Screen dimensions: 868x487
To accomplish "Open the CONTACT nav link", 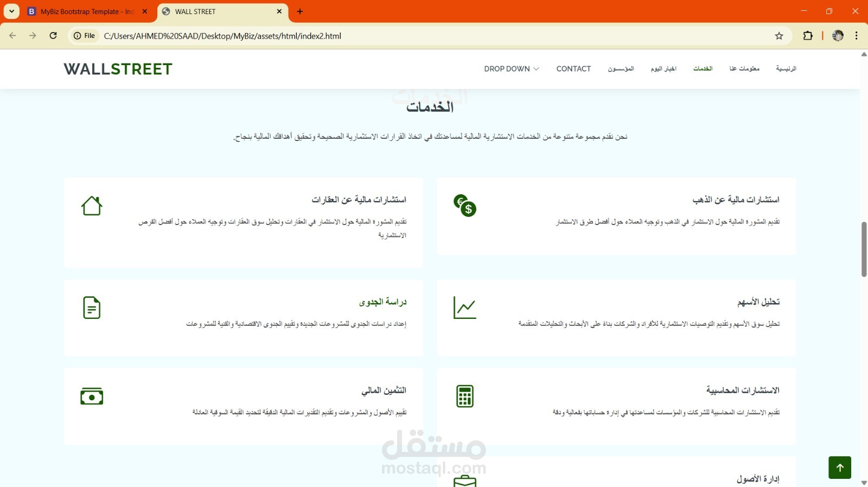I will coord(573,69).
